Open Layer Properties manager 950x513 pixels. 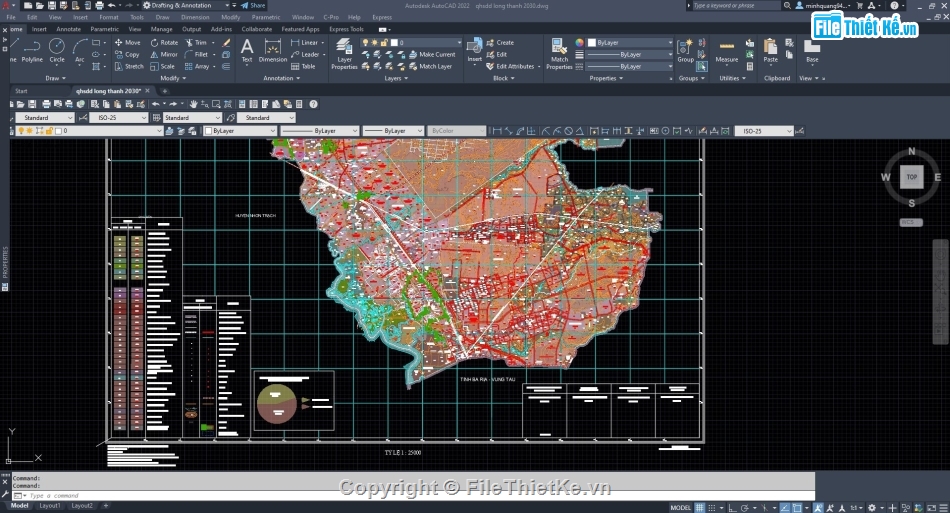pyautogui.click(x=344, y=54)
